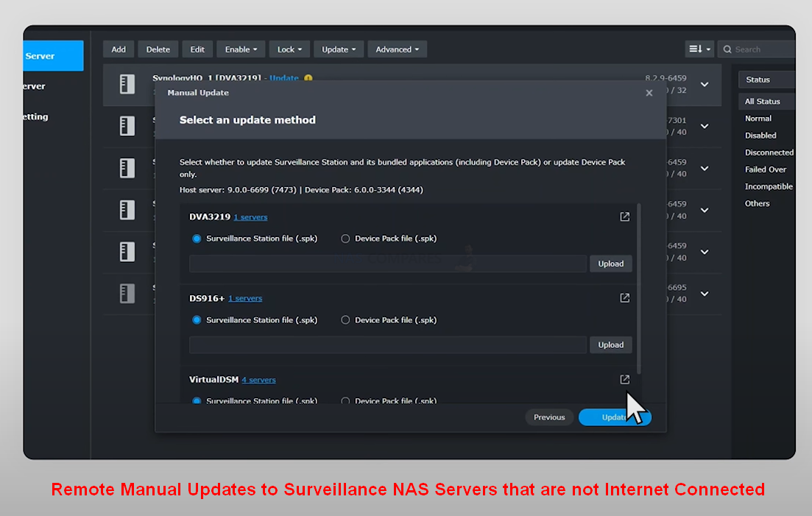
Task: Filter servers by Normal status
Action: coord(758,119)
